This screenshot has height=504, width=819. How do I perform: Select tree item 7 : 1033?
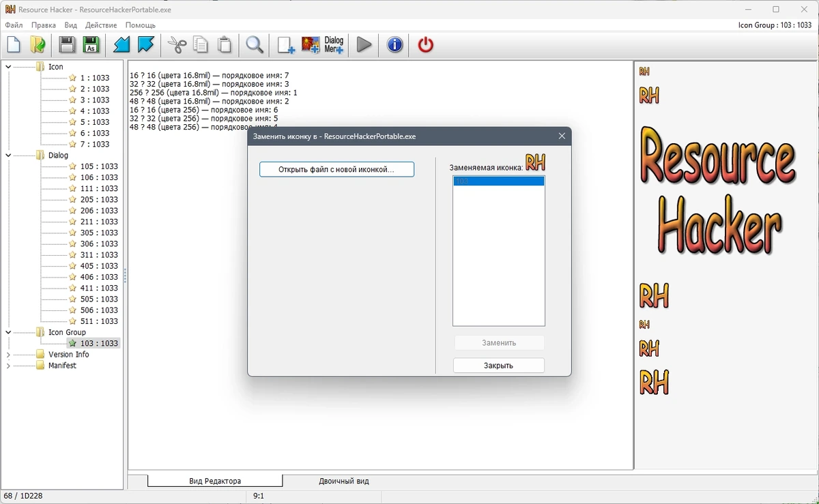95,145
